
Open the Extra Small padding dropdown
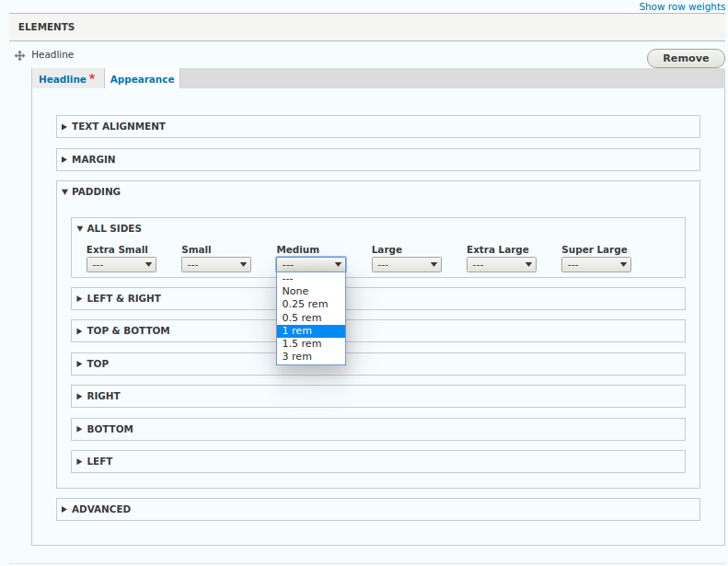point(121,265)
